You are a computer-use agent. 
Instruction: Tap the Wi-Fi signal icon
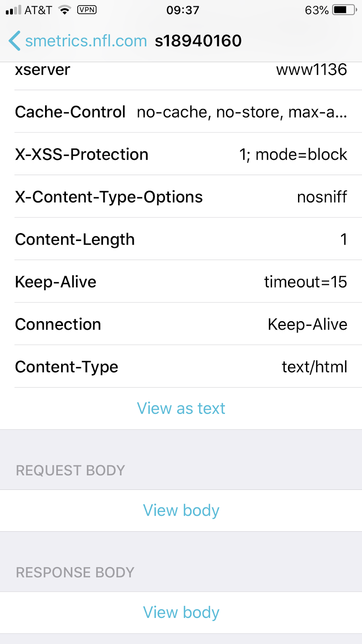click(64, 10)
